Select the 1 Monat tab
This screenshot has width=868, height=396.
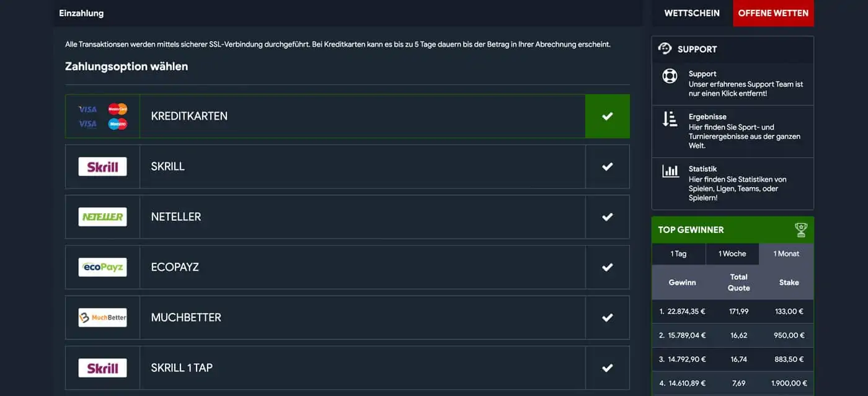(786, 253)
